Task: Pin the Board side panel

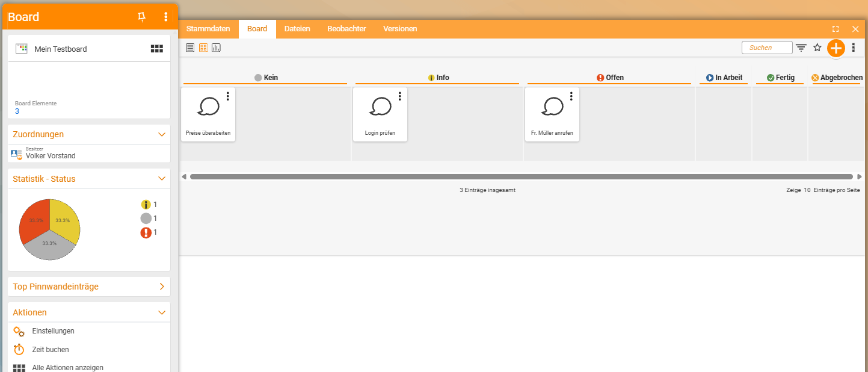Action: (x=141, y=17)
